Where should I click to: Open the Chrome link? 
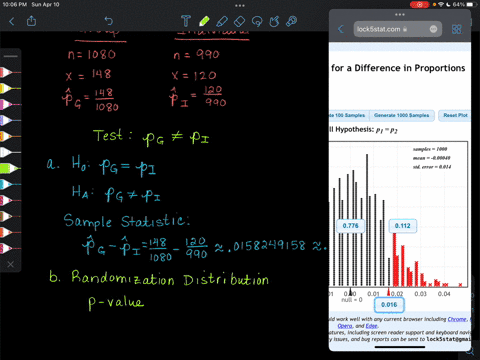tap(457, 319)
